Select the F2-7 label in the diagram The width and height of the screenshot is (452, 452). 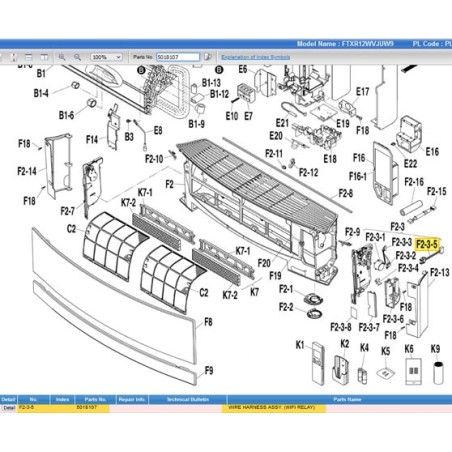click(x=68, y=211)
